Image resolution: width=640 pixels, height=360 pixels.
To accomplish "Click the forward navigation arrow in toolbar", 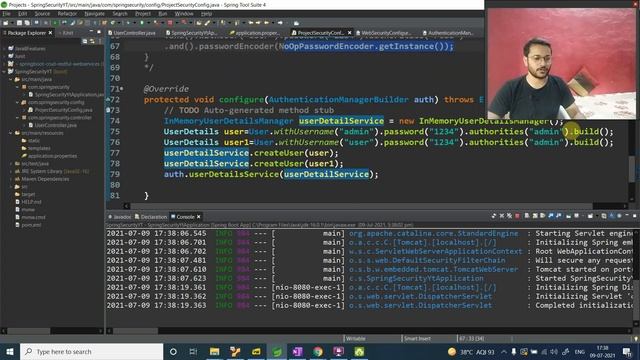I will (280, 23).
